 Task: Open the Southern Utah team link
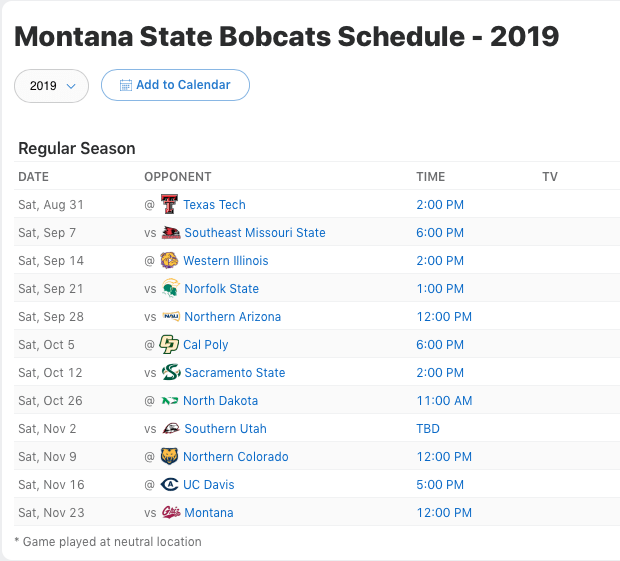click(225, 429)
